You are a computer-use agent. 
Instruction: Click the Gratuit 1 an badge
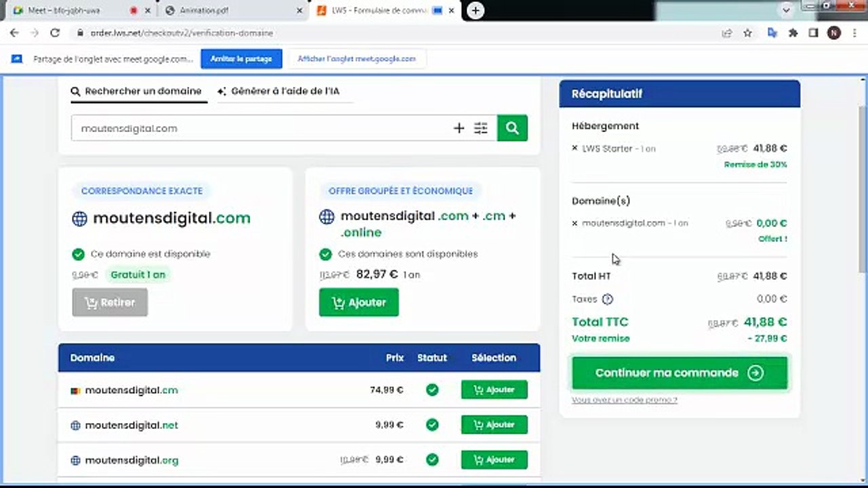[x=138, y=274]
